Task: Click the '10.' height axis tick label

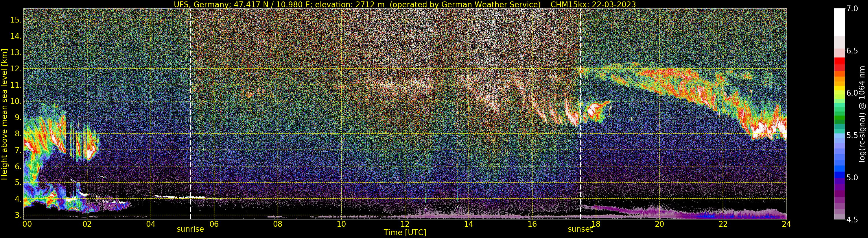Action: (16, 101)
